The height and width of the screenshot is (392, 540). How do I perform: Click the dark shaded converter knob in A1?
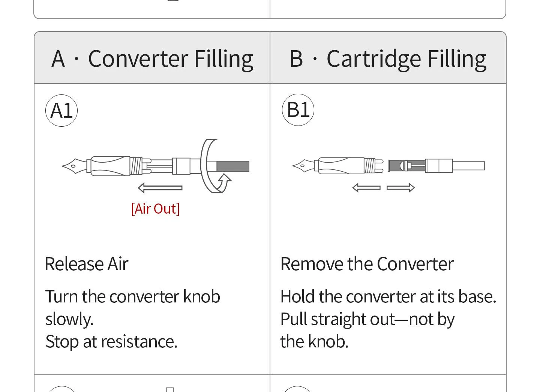[x=233, y=166]
